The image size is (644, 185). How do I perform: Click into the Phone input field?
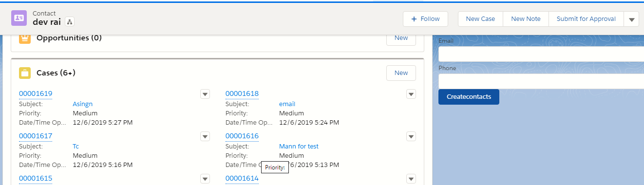[541, 81]
